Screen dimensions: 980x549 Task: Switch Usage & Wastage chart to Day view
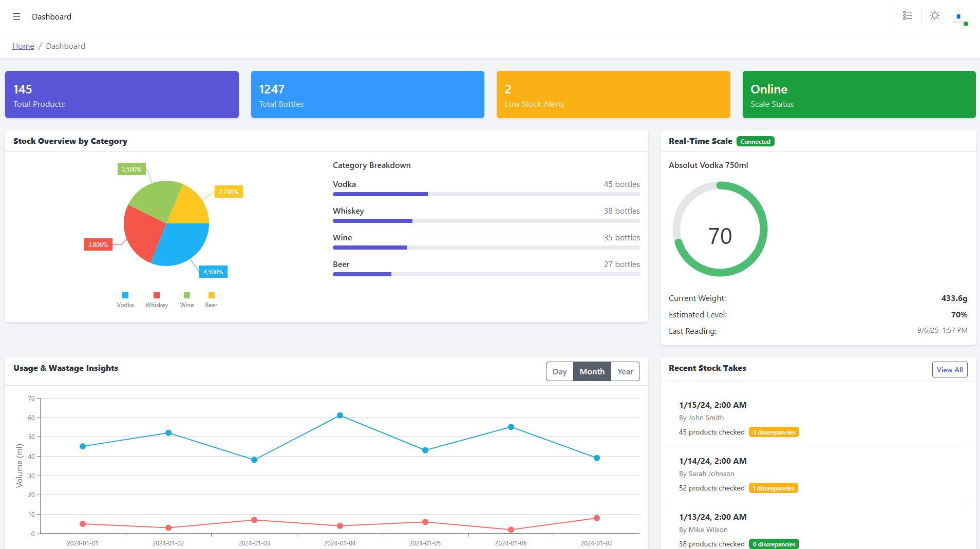(559, 371)
